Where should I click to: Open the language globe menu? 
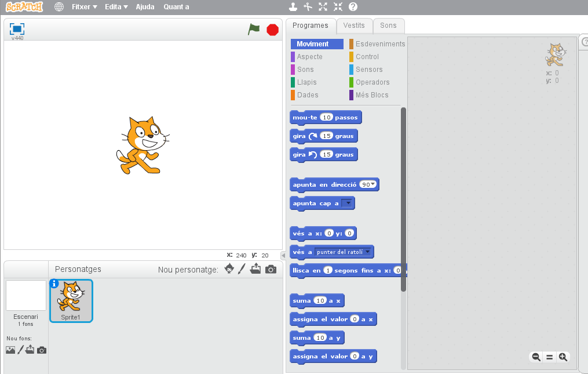click(x=59, y=7)
